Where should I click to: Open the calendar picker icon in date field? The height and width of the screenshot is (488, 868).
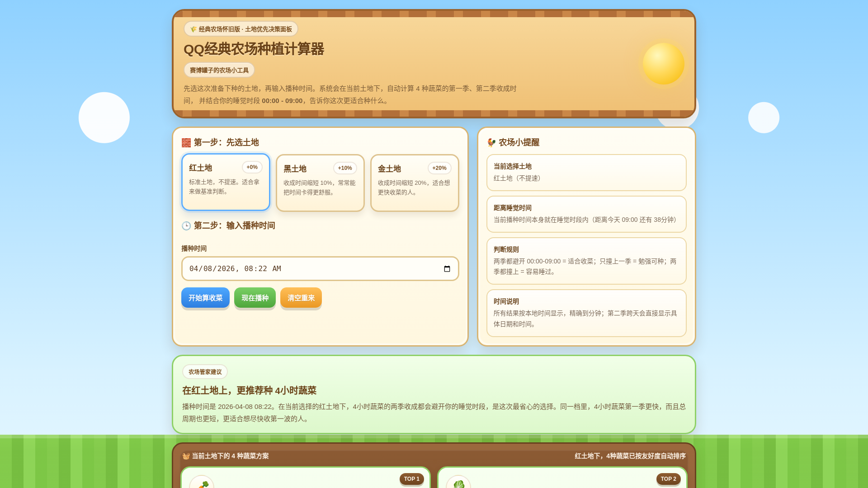tap(447, 269)
